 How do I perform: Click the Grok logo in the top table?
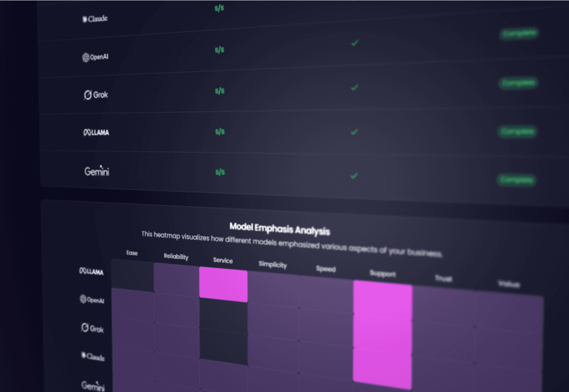click(96, 95)
